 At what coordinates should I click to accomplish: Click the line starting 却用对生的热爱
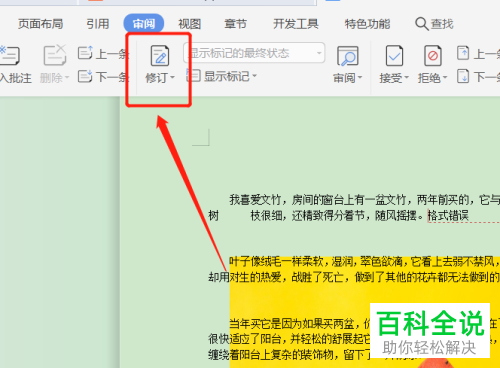[354, 277]
